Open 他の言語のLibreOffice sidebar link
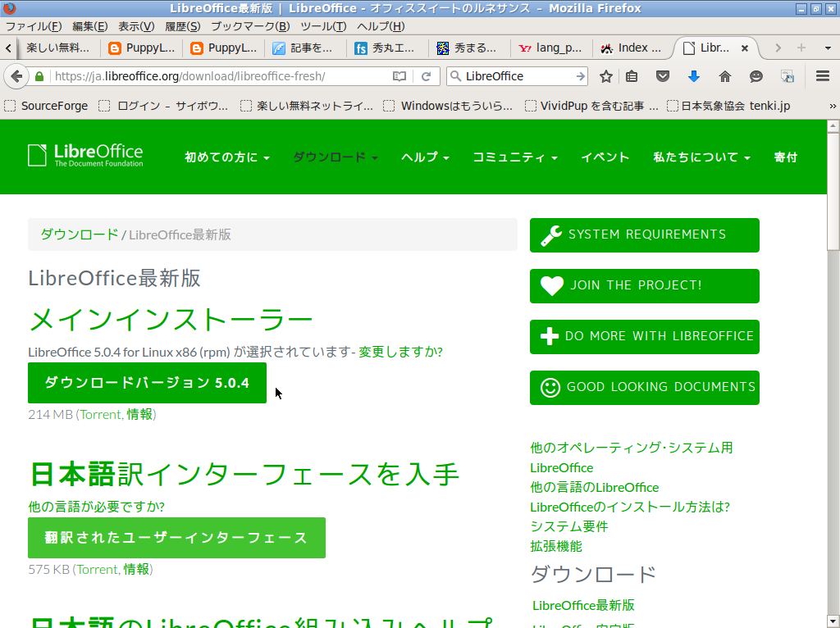 594,487
